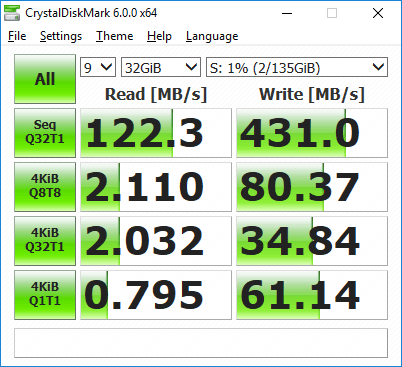Start the 4KiB Q32T1 test

(x=45, y=241)
